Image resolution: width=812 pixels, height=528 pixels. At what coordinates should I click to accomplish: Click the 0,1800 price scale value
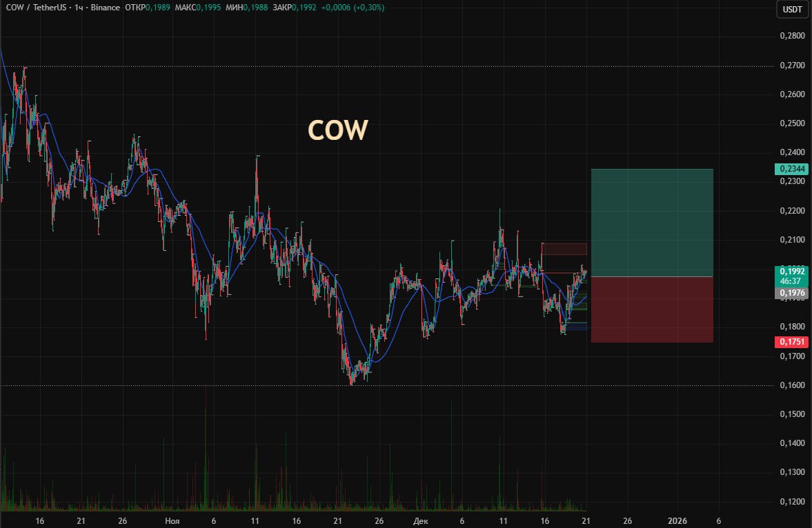792,327
